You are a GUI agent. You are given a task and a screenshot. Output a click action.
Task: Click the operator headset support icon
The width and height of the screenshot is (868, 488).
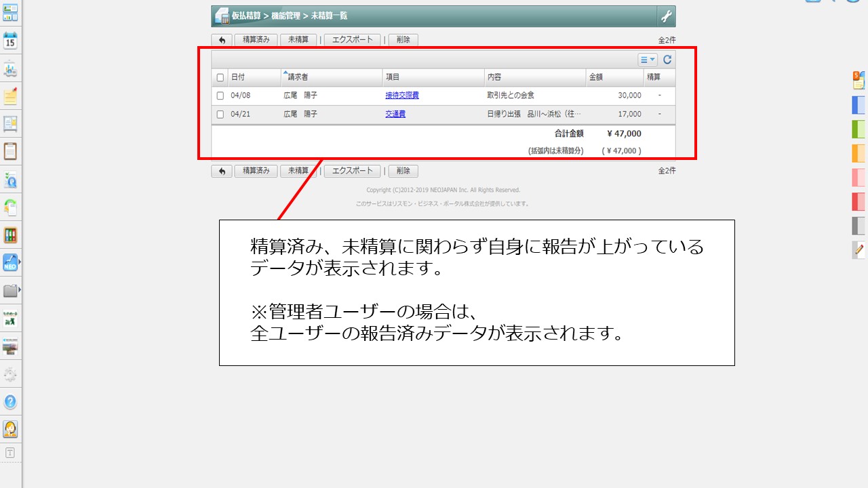pyautogui.click(x=10, y=429)
